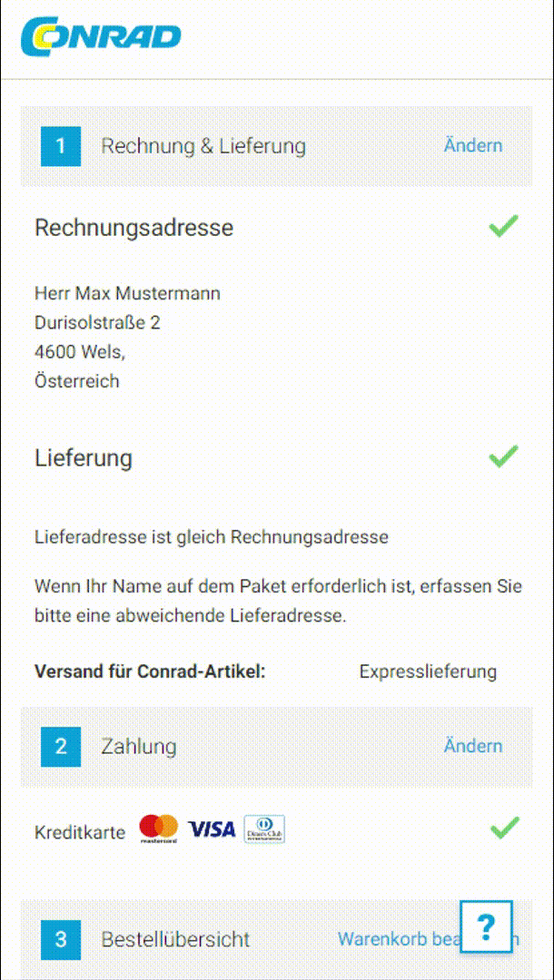554x980 pixels.
Task: Click the Mastercard icon
Action: [159, 829]
